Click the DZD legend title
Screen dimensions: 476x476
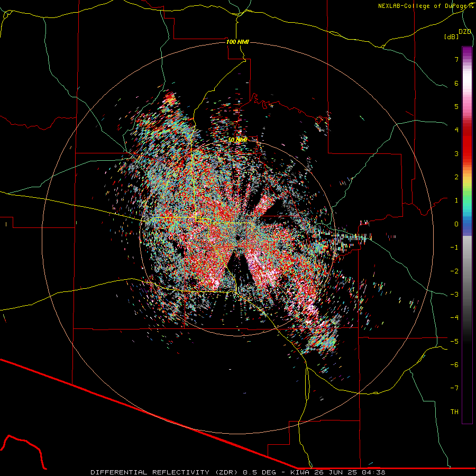[x=465, y=32]
